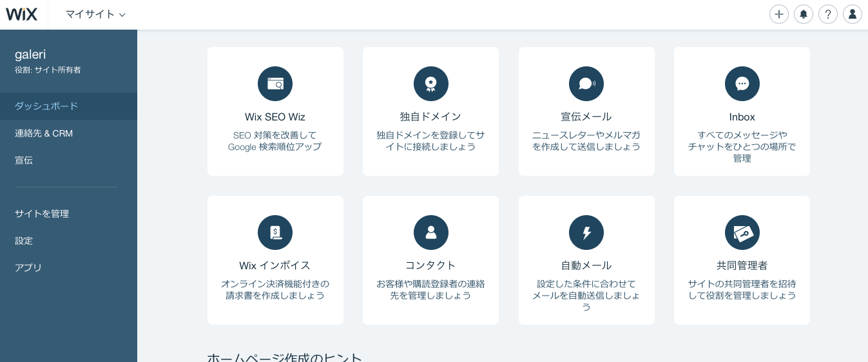The height and width of the screenshot is (362, 868).
Task: Click the Wix logo
Action: 22,14
